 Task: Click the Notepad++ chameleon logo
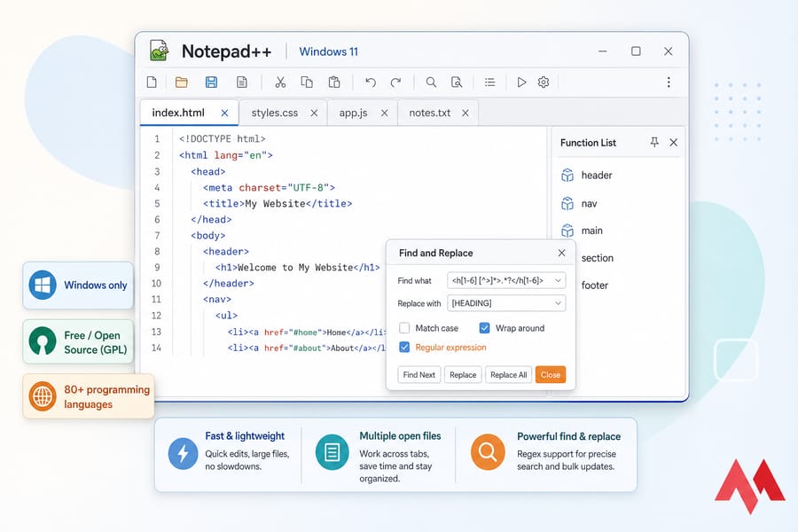point(159,51)
